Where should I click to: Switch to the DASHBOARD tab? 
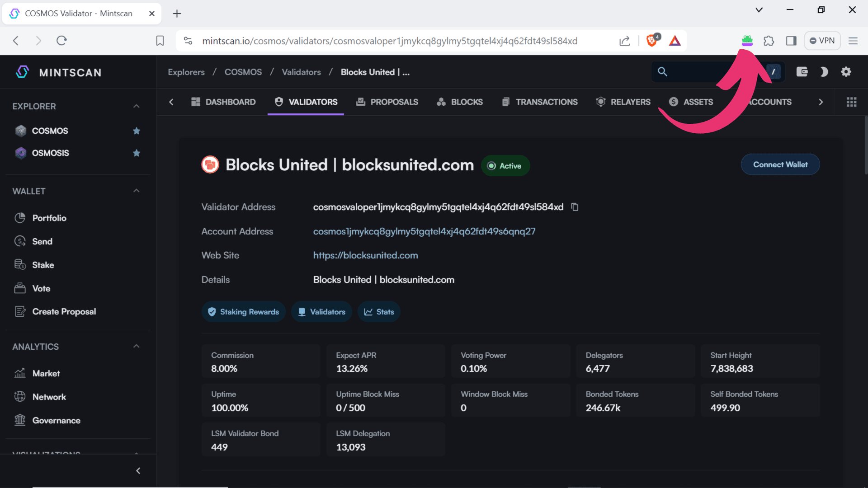(x=223, y=102)
